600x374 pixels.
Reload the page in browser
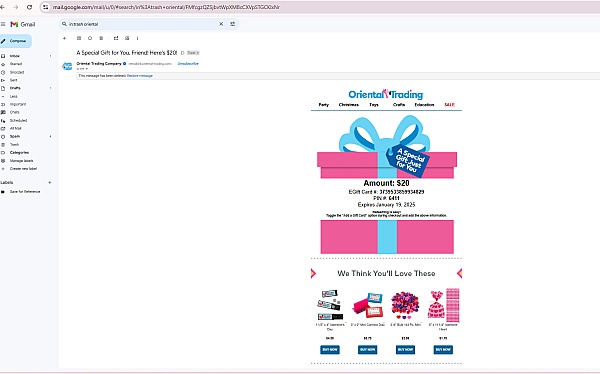pos(29,7)
